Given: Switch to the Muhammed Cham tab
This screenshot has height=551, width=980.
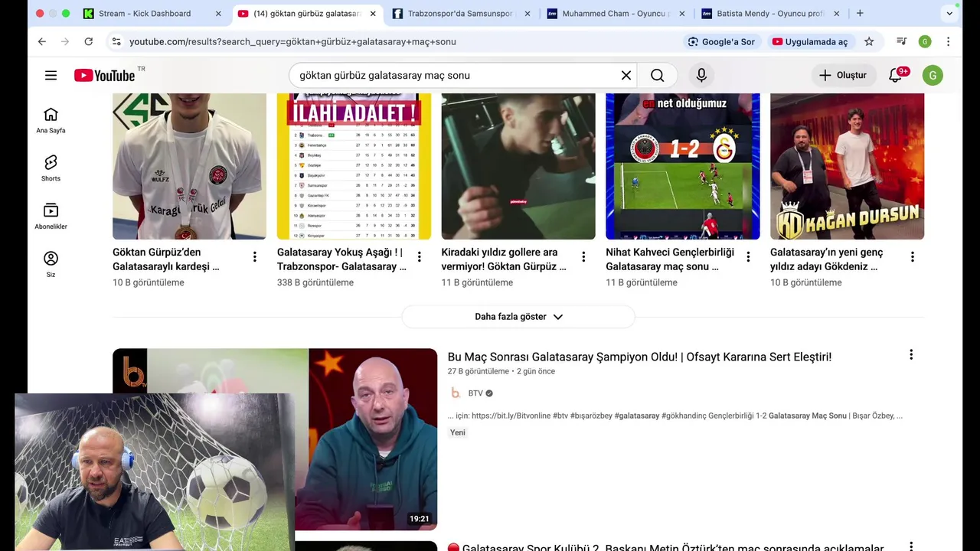Looking at the screenshot, I should [x=616, y=13].
